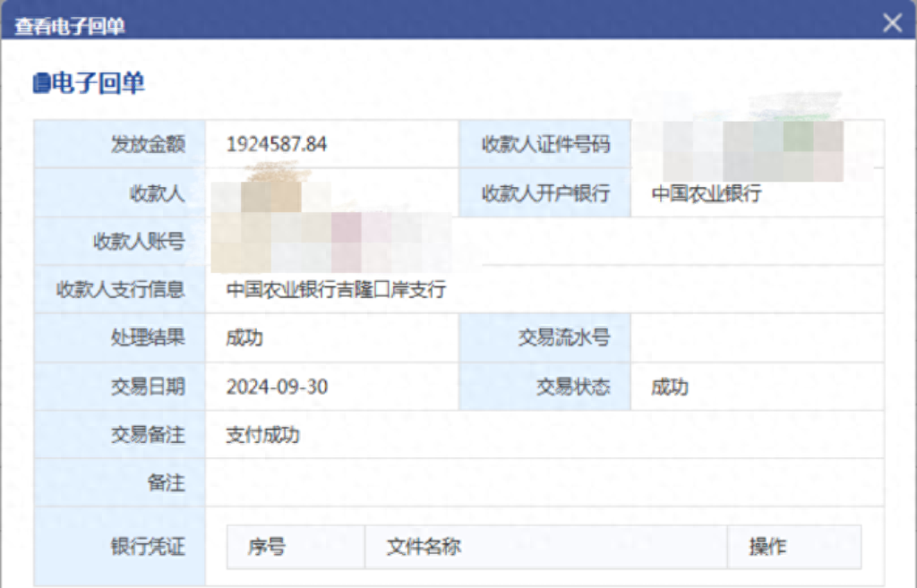Click the 交易流水号 label
This screenshot has height=588, width=917.
pyautogui.click(x=564, y=337)
